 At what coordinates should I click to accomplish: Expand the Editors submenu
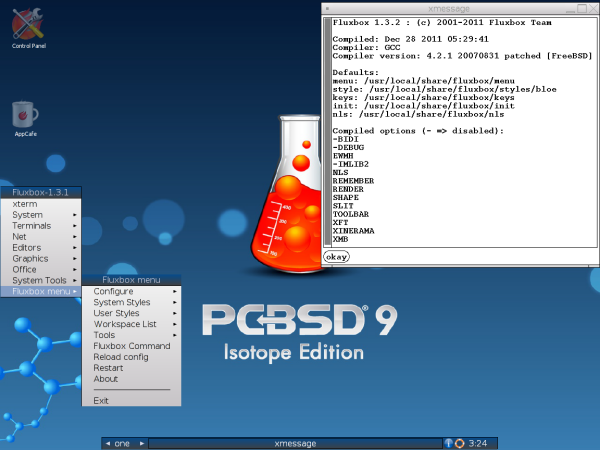click(41, 248)
